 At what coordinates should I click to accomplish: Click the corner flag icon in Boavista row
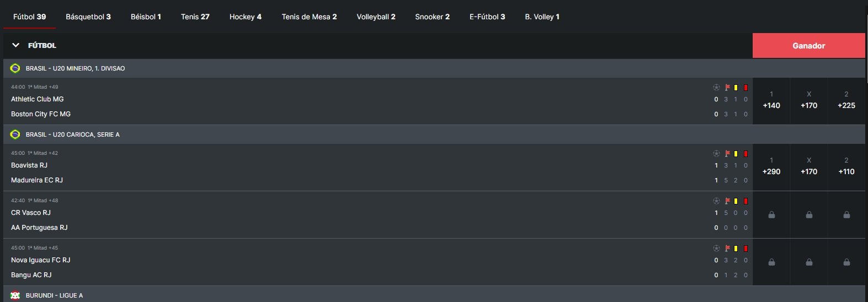[x=727, y=153]
